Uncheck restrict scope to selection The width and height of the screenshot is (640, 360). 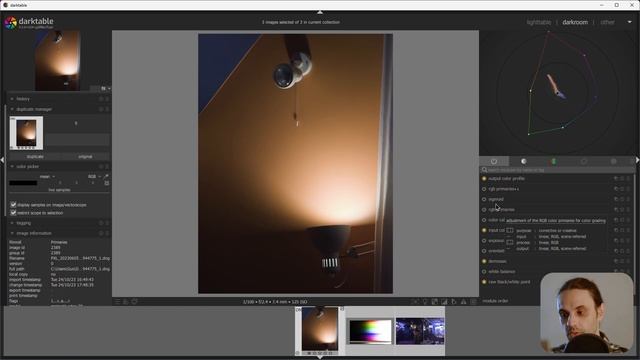(x=13, y=213)
